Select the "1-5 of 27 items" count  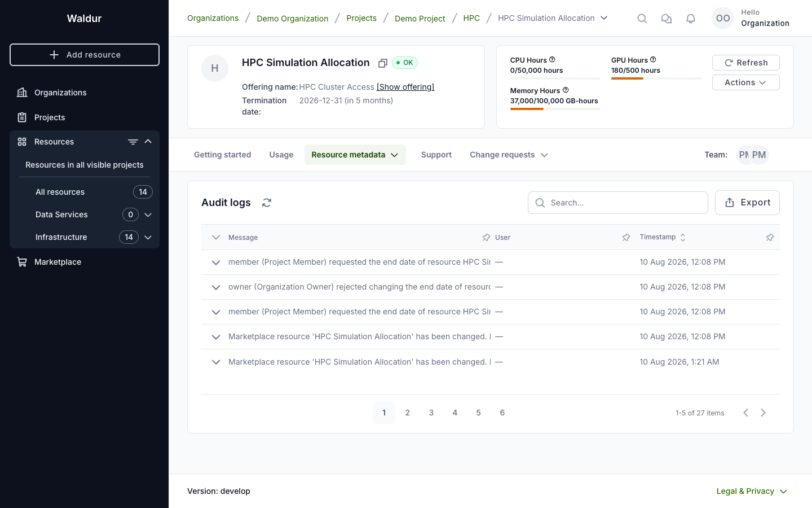[700, 413]
